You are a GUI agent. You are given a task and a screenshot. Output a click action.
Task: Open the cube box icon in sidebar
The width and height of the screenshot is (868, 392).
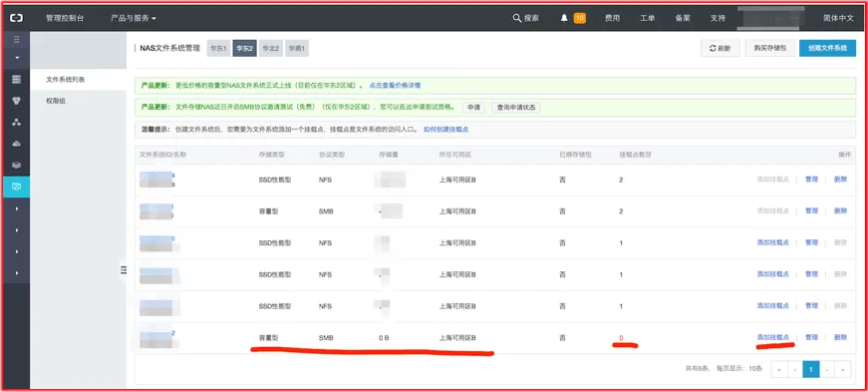tap(17, 165)
